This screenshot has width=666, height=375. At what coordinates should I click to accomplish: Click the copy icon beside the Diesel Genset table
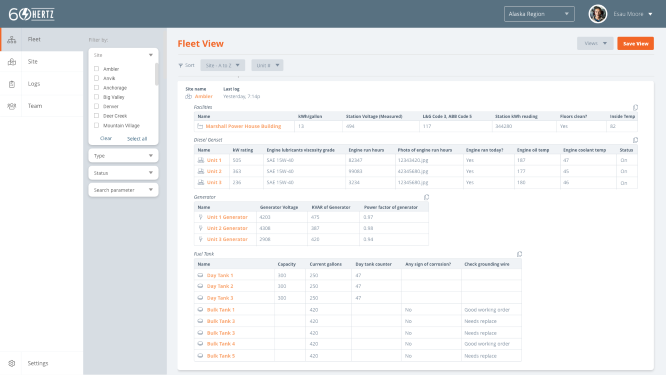click(x=635, y=140)
